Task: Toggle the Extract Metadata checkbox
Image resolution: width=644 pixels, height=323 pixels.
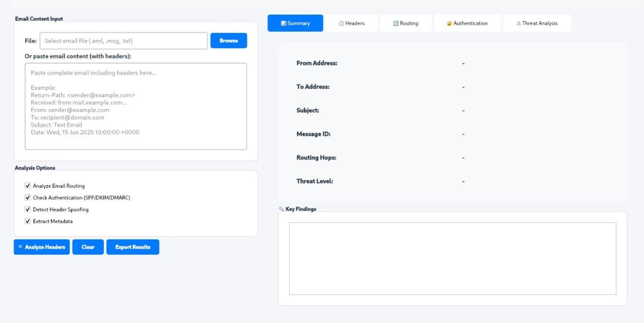Action: [27, 221]
